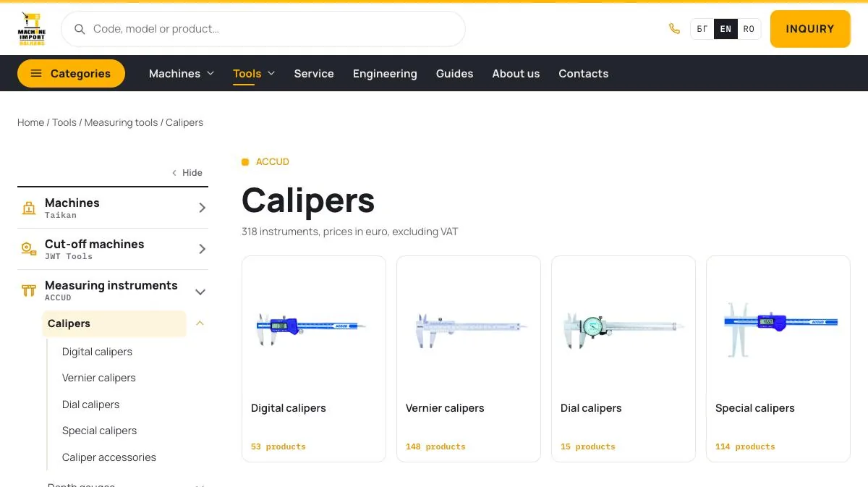Expand the Depth gauges chevron
868x487 pixels.
pos(200,486)
